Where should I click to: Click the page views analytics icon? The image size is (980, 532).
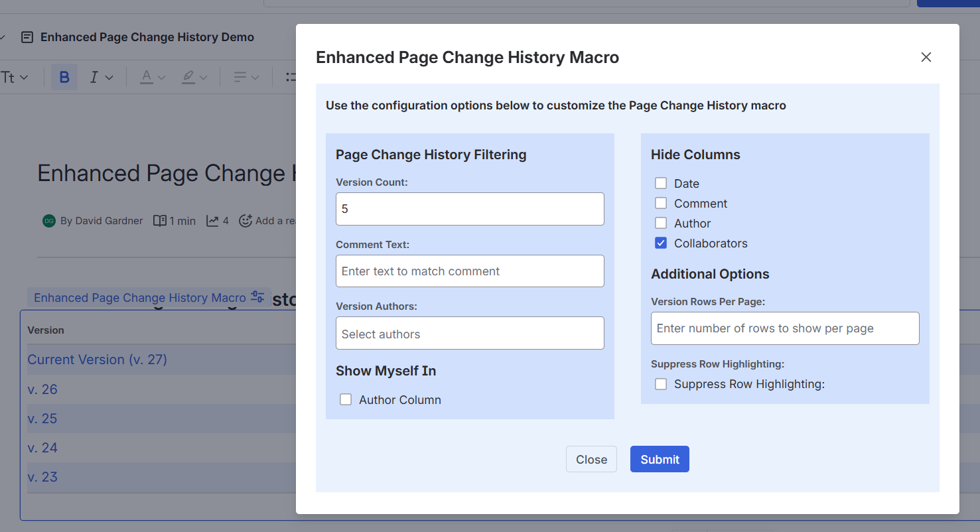212,221
